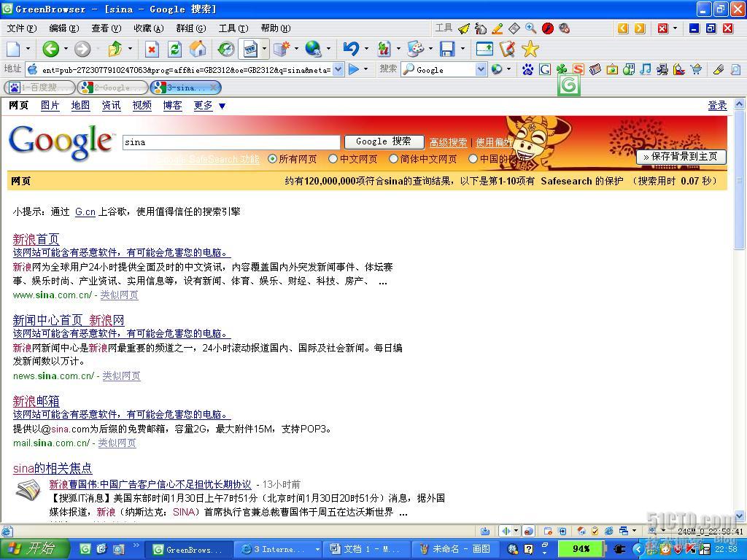Click the G.cn link in the tip
This screenshot has height=560, width=747.
coord(85,212)
